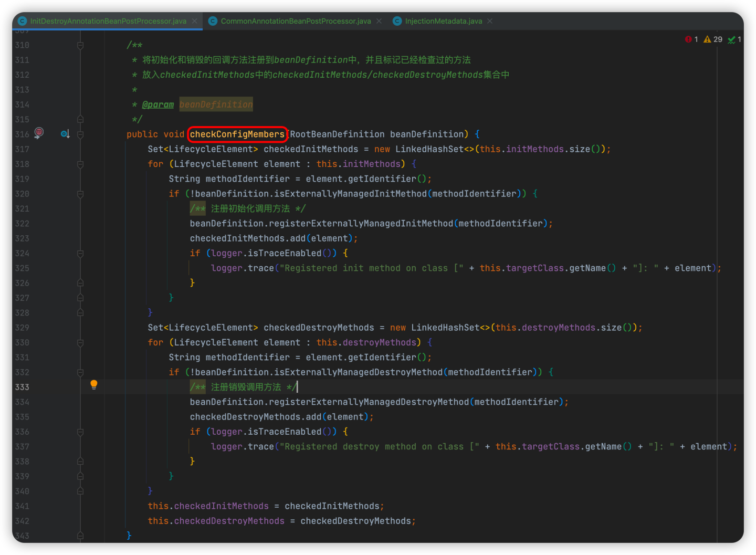Click line number 333 in the gutter
This screenshot has width=756, height=555.
point(22,388)
